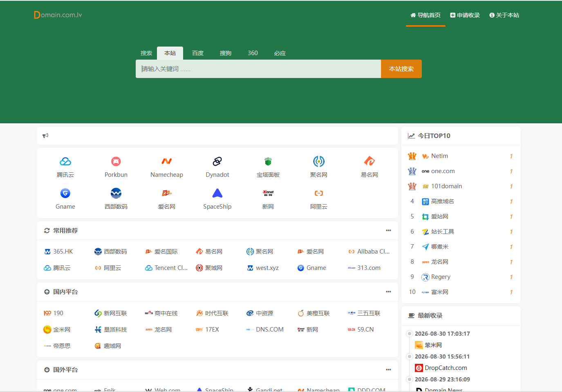562x392 pixels.
Task: Open the 西部数码 icon tile in top grid
Action: coord(116,199)
